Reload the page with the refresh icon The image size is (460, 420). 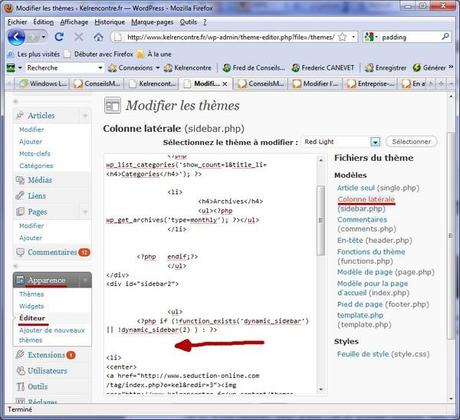pos(59,37)
